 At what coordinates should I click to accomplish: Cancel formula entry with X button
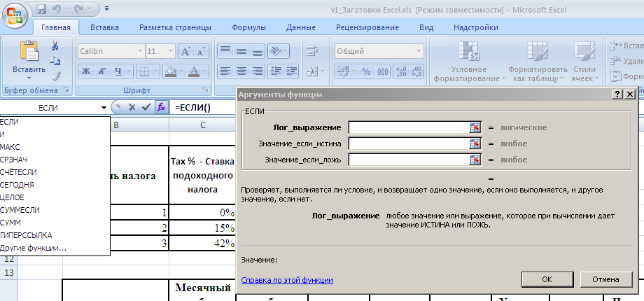tap(132, 108)
